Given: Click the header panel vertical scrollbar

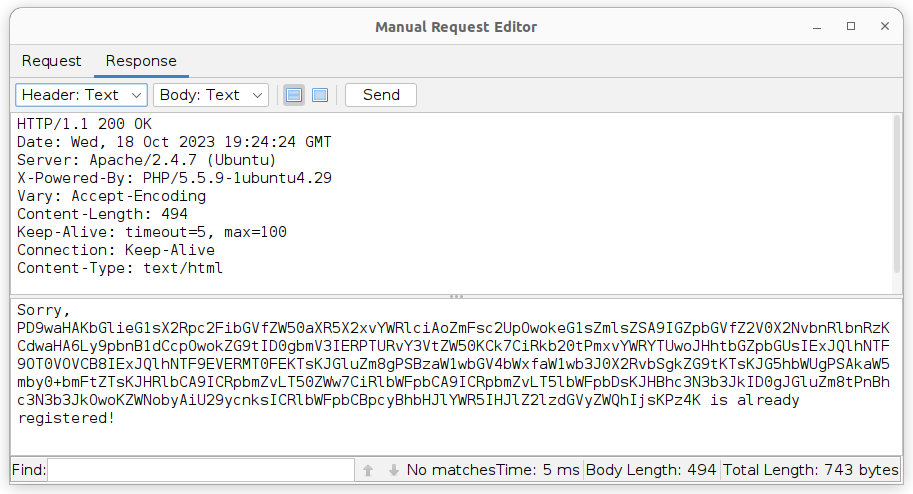Looking at the screenshot, I should [898, 200].
